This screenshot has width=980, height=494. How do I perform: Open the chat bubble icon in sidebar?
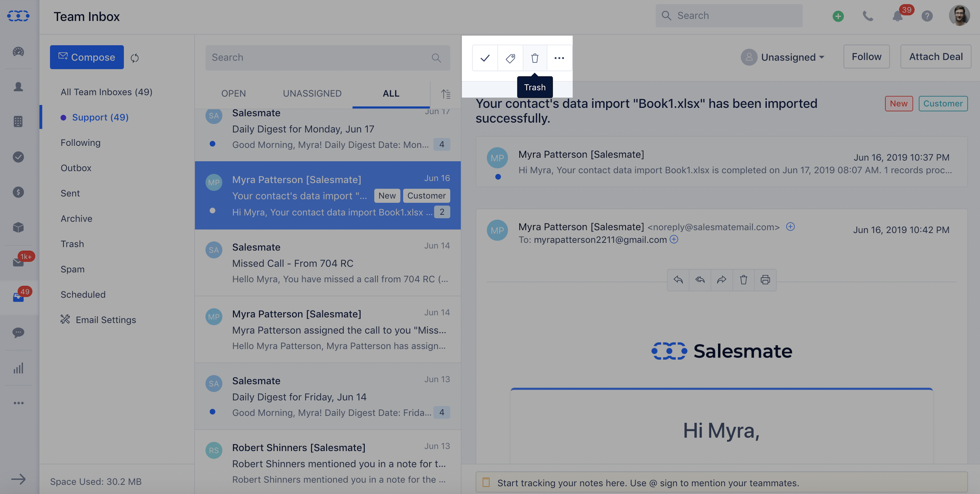[18, 332]
